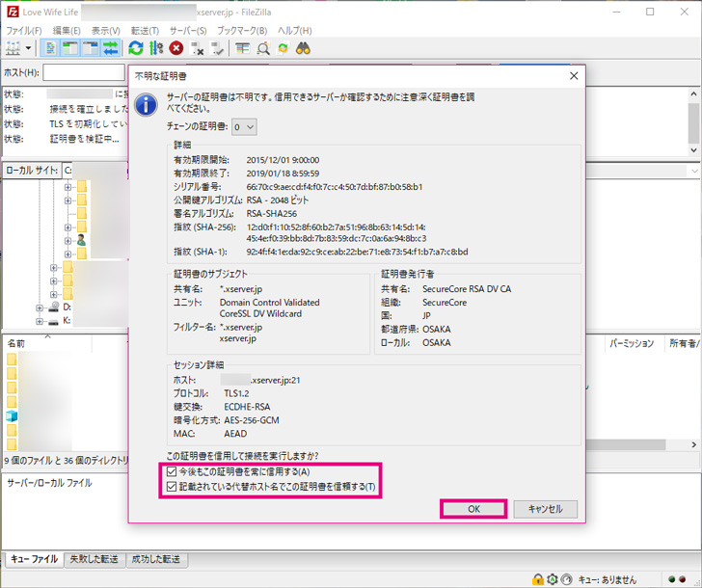Click the lock encryption icon in status bar
The image size is (702, 588).
pyautogui.click(x=536, y=579)
